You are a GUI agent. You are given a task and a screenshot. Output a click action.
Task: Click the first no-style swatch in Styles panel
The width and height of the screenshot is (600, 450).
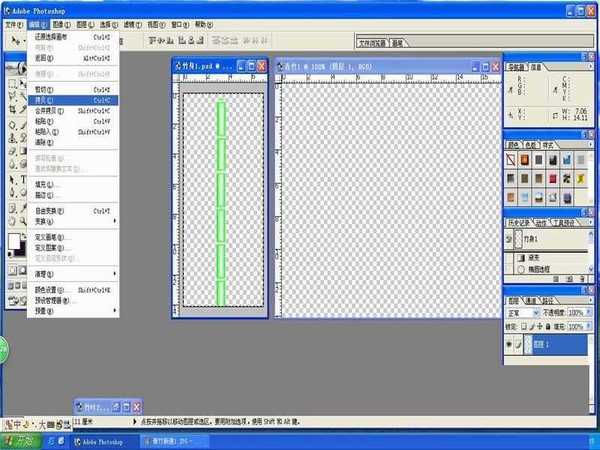tap(512, 160)
